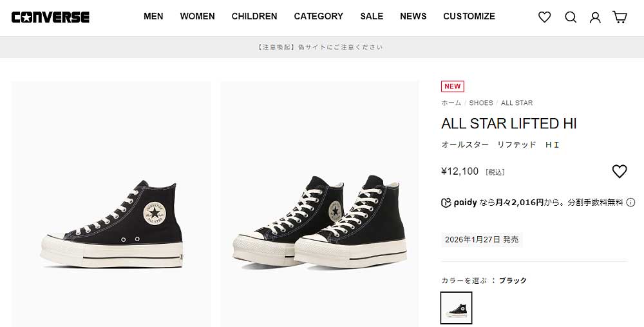Click the Paidy info circle icon
Image resolution: width=644 pixels, height=327 pixels.
click(630, 203)
